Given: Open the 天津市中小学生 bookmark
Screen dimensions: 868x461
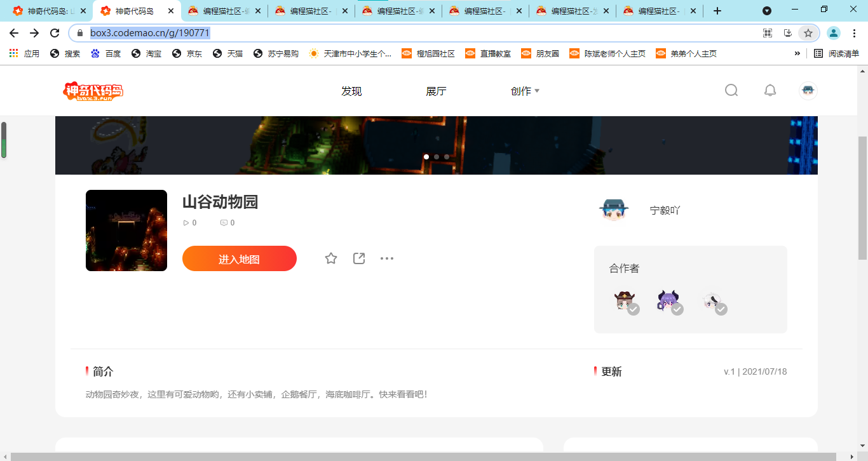Looking at the screenshot, I should 350,53.
